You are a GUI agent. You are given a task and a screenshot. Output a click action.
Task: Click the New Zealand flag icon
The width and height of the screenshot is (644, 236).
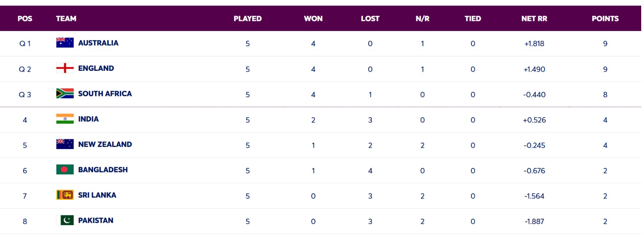[65, 144]
